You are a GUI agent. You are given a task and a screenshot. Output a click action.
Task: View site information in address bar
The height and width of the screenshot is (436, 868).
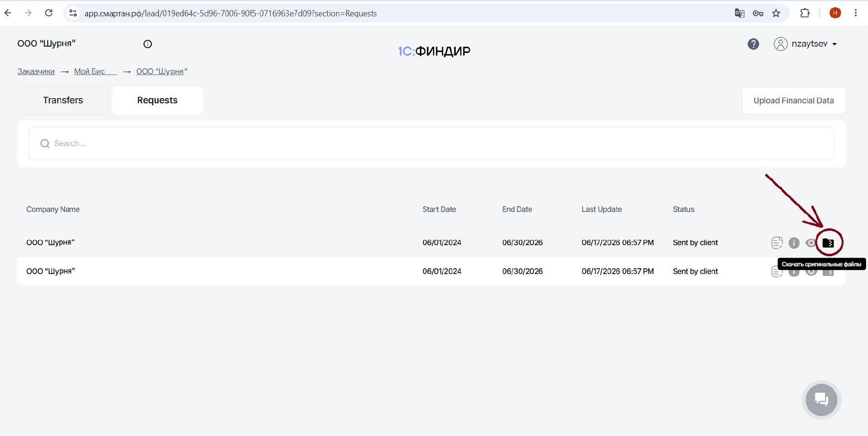[x=73, y=13]
